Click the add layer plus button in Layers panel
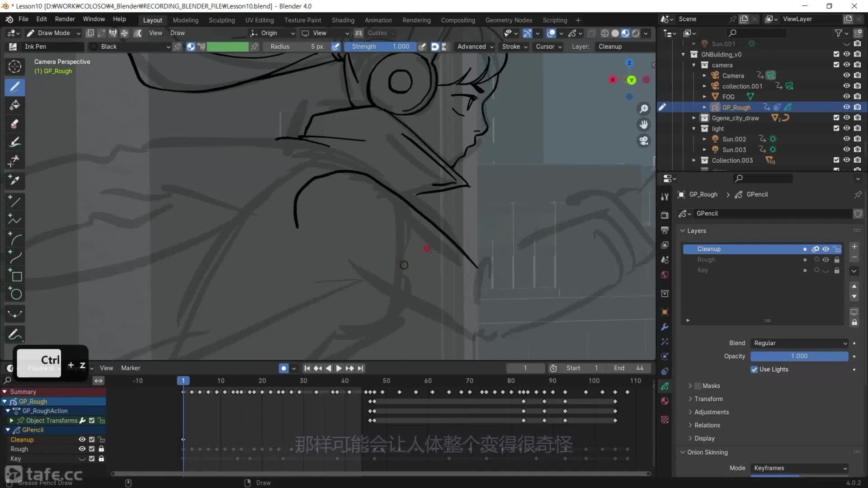 click(x=854, y=247)
